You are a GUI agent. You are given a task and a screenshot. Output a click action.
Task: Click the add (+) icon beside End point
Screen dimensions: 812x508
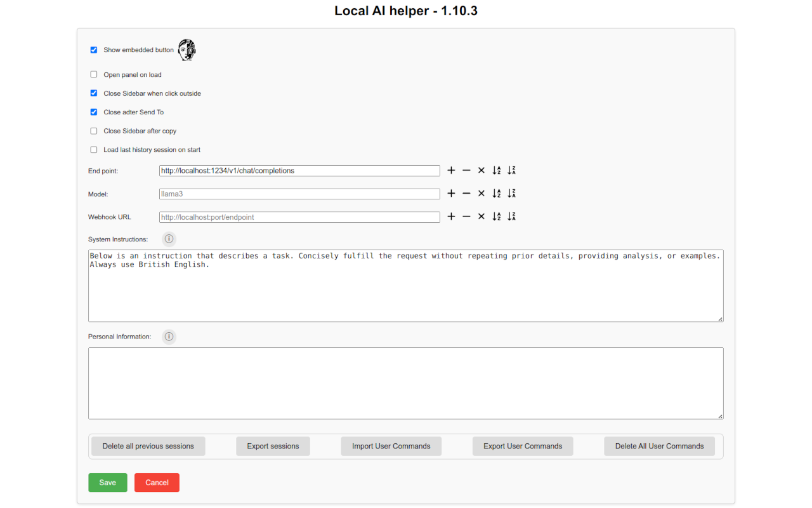tap(451, 170)
